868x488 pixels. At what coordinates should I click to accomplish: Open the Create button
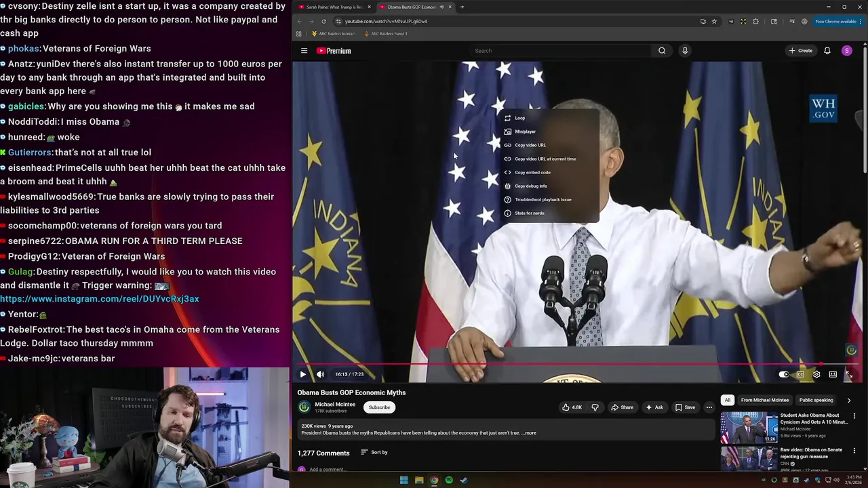coord(801,51)
